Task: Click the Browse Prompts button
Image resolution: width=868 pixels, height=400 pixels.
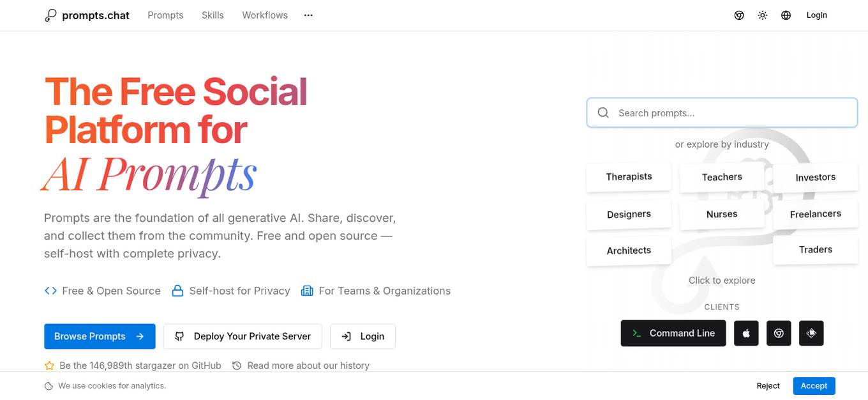Action: pyautogui.click(x=100, y=336)
